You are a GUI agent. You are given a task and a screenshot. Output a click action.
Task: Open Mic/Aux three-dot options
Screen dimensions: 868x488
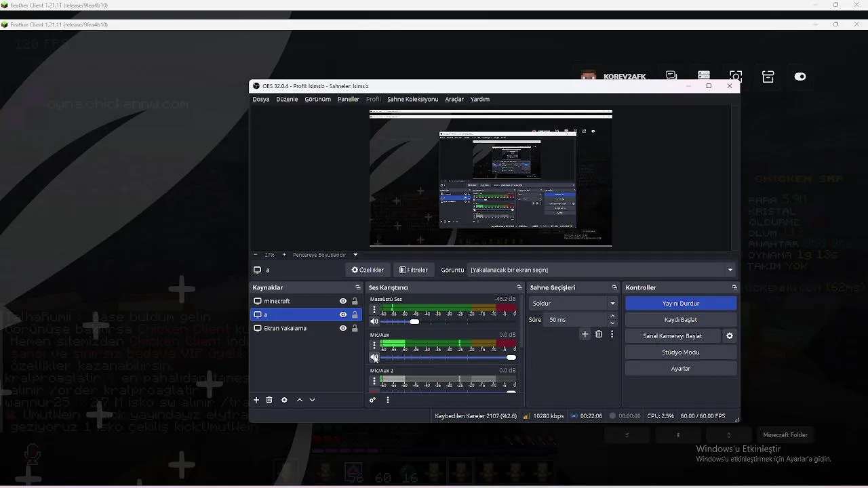pyautogui.click(x=374, y=346)
